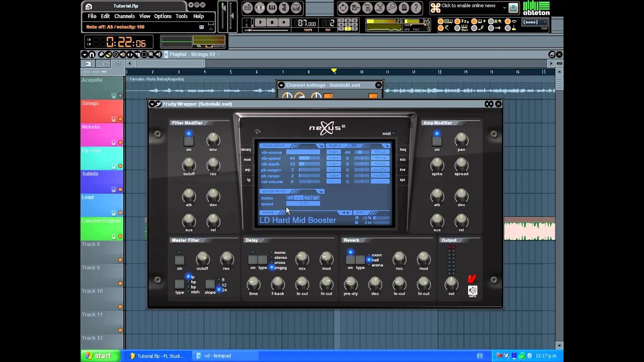This screenshot has height=362, width=644.
Task: Set portamento status to lgt
Action: point(315,198)
